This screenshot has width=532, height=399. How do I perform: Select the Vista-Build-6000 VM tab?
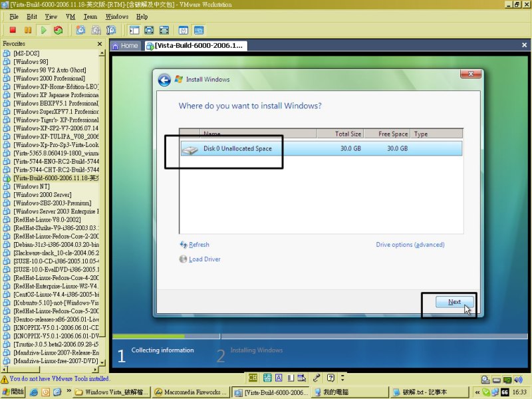coord(196,45)
